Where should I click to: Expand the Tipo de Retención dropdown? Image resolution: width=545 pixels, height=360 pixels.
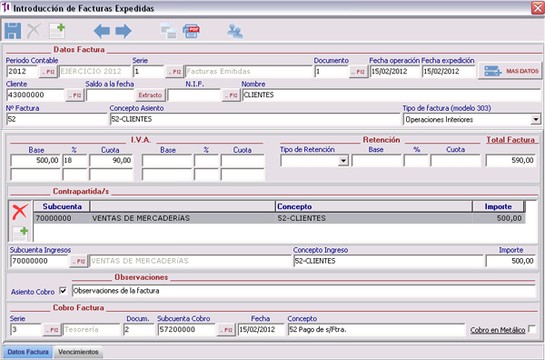[343, 161]
